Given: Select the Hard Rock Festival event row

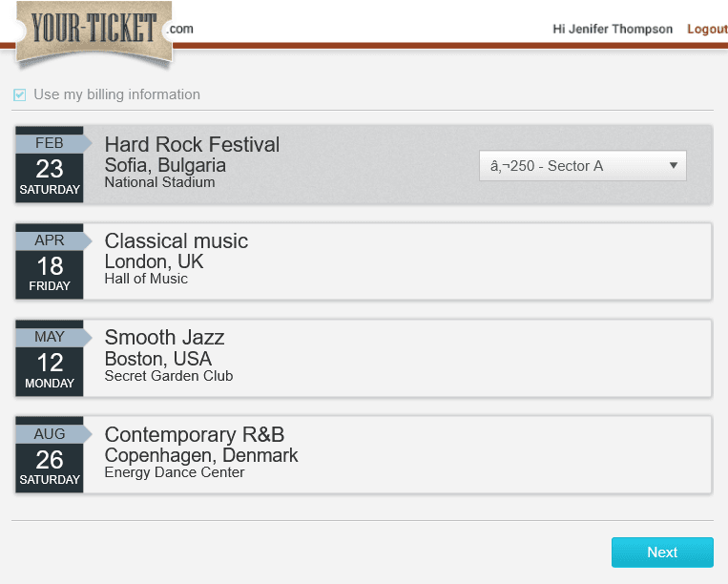Looking at the screenshot, I should (x=364, y=164).
